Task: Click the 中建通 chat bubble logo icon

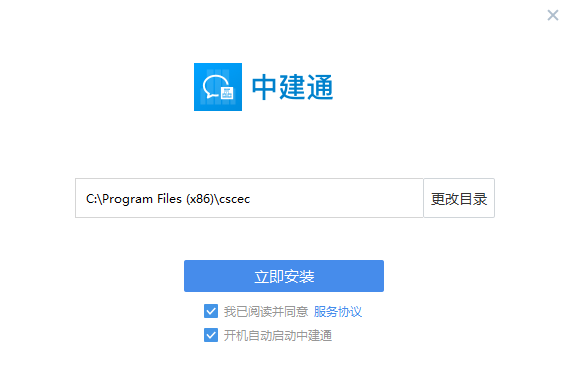Action: click(218, 87)
